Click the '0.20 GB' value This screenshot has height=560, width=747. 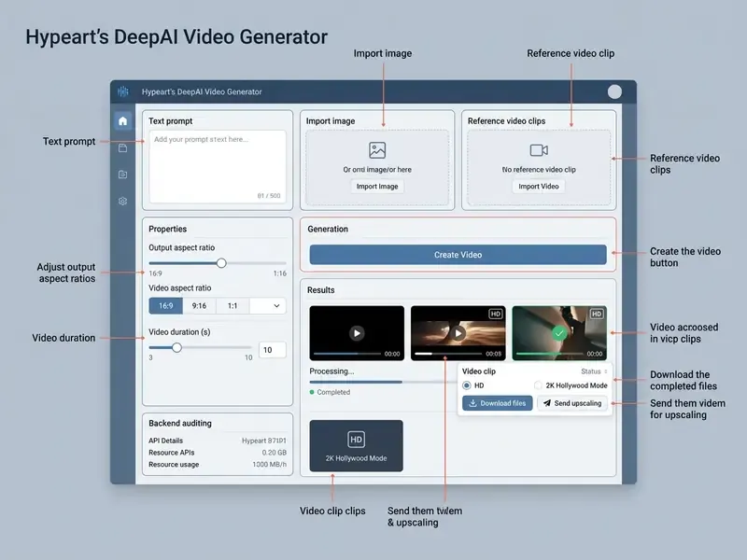pos(274,453)
